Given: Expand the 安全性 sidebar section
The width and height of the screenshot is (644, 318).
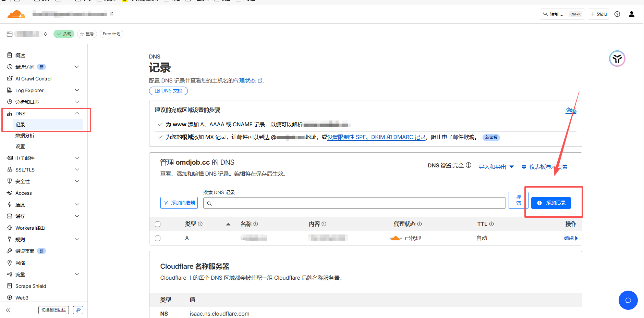Looking at the screenshot, I should click(x=77, y=181).
